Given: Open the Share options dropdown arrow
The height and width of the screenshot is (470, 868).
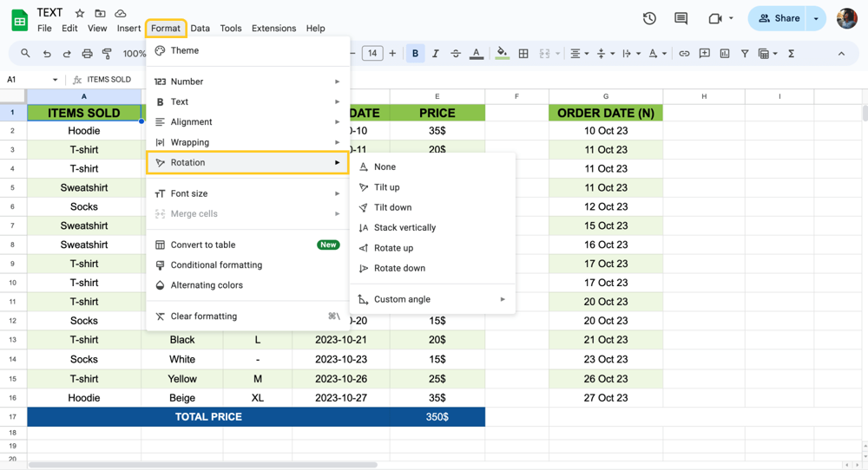Looking at the screenshot, I should click(x=816, y=18).
